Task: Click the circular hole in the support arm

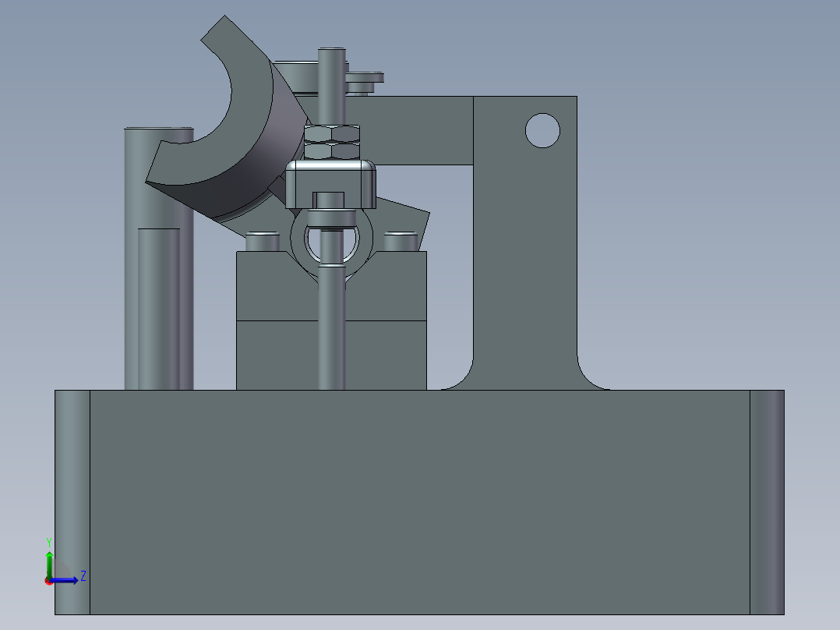Action: (x=543, y=129)
